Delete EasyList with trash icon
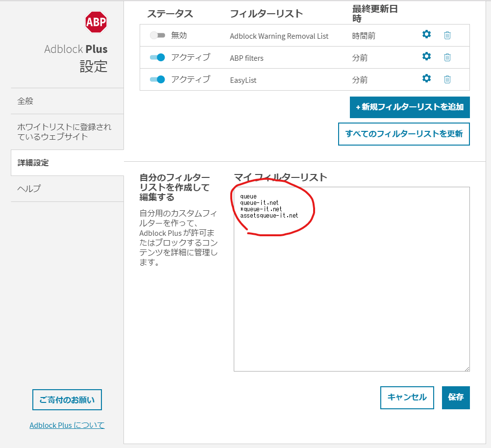491x448 pixels. (x=447, y=79)
